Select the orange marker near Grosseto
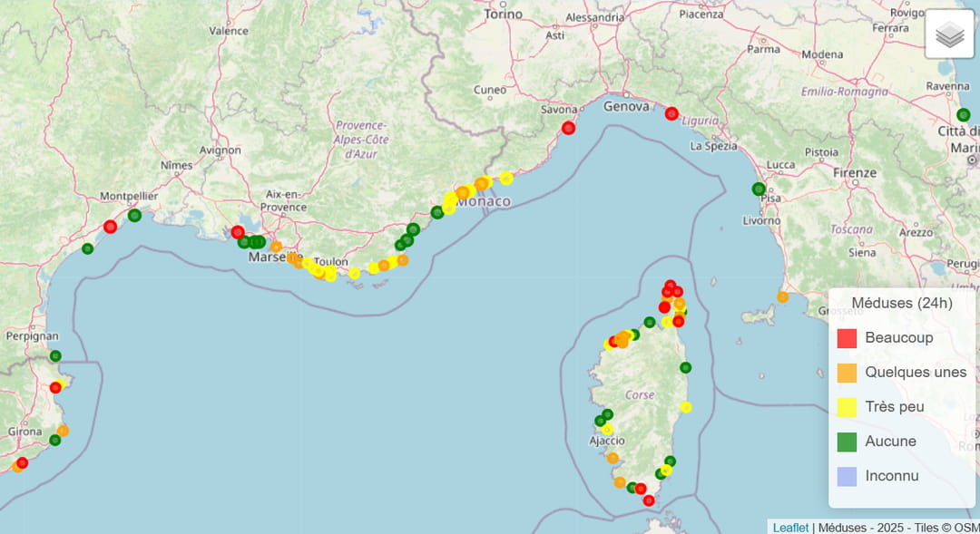Viewport: 980px width, 534px height. (782, 297)
